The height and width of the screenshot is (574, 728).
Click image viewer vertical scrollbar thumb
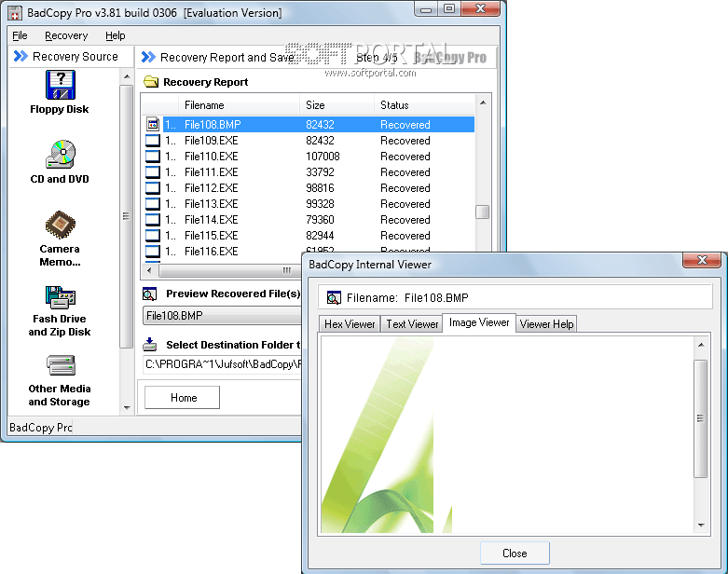(701, 418)
